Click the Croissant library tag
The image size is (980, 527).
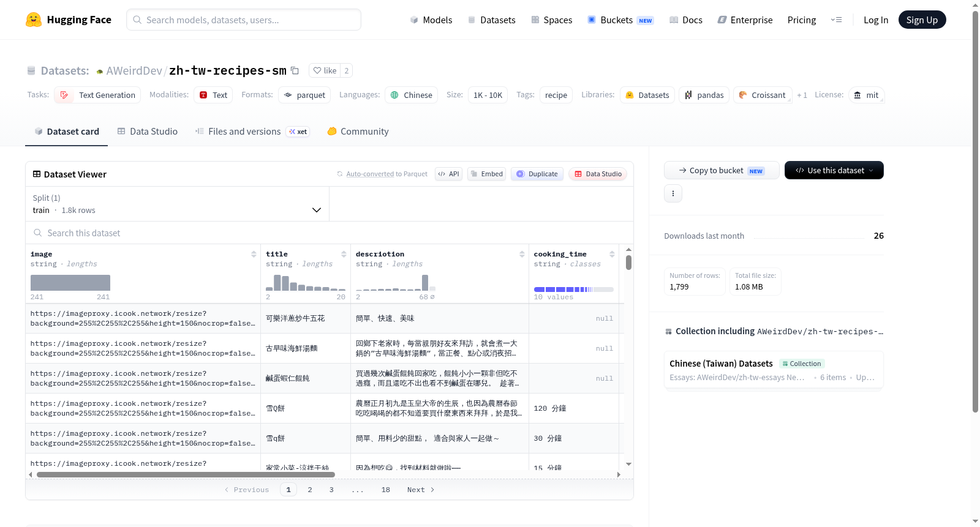(763, 95)
